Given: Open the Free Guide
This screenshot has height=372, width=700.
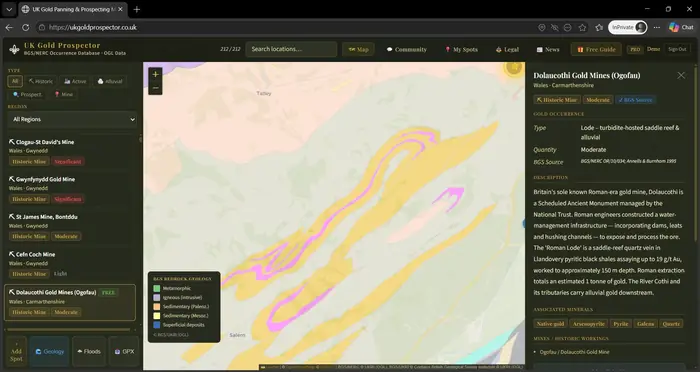Looking at the screenshot, I should (596, 50).
